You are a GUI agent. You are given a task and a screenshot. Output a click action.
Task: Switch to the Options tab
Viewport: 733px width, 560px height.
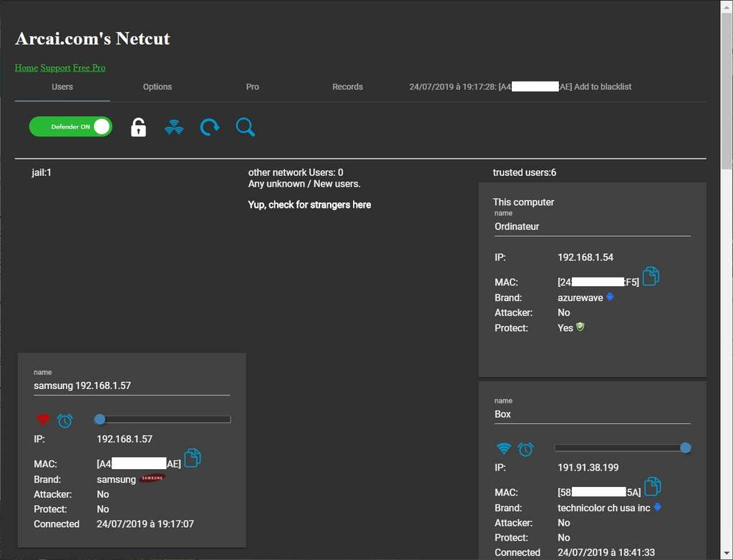157,86
